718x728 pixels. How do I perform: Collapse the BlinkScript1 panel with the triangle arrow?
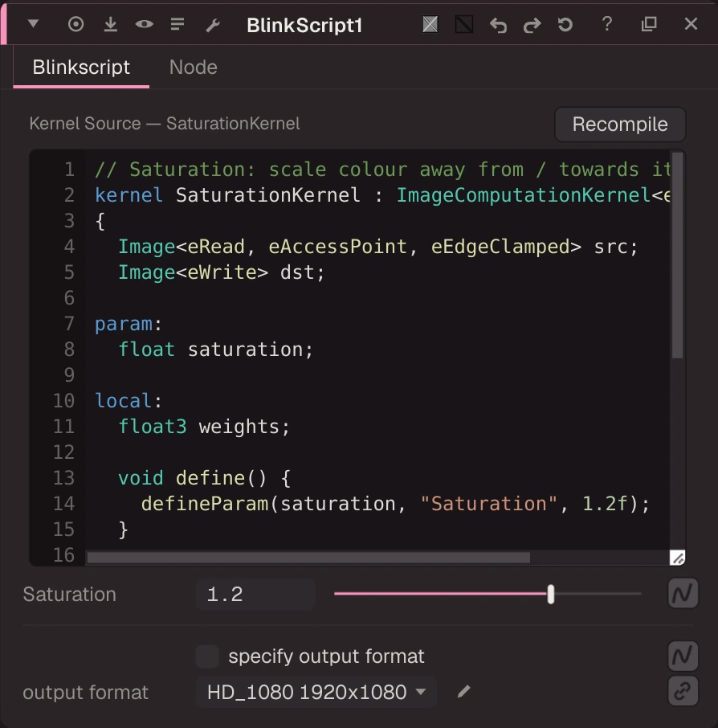(x=33, y=23)
